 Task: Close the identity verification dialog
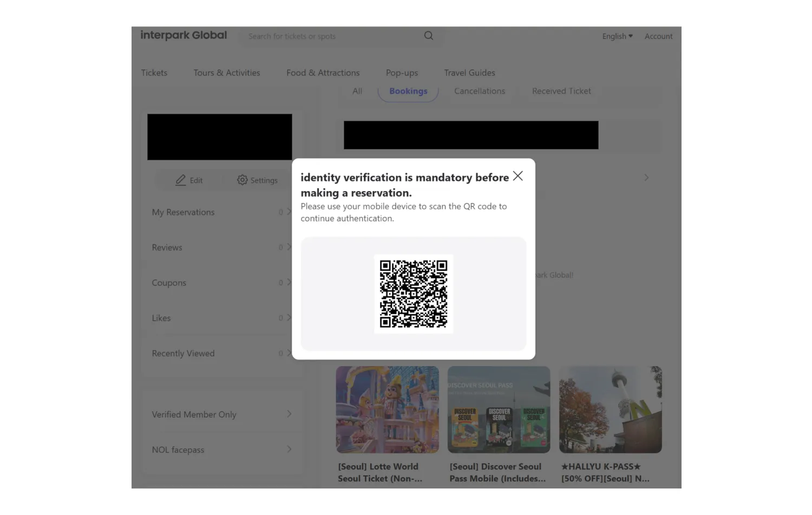518,176
